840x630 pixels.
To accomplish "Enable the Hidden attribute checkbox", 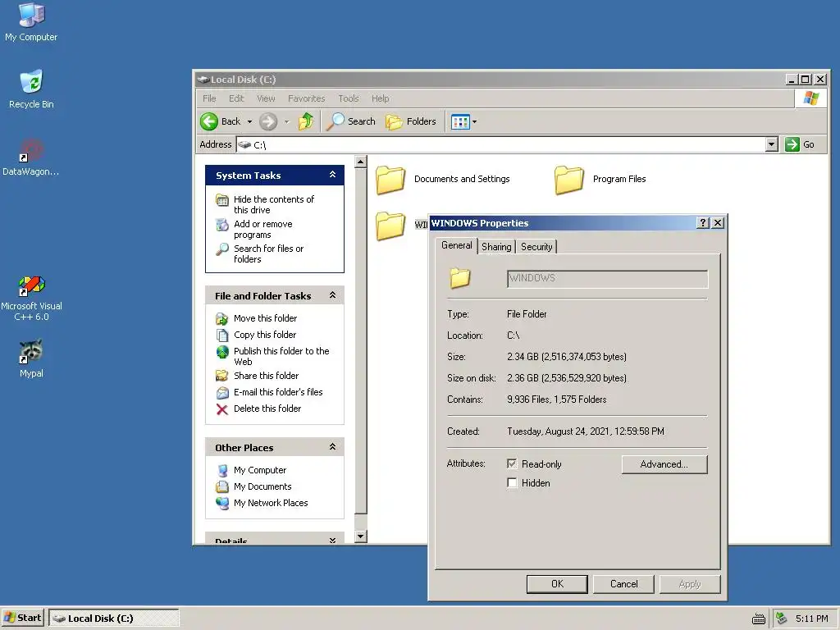I will (x=512, y=482).
